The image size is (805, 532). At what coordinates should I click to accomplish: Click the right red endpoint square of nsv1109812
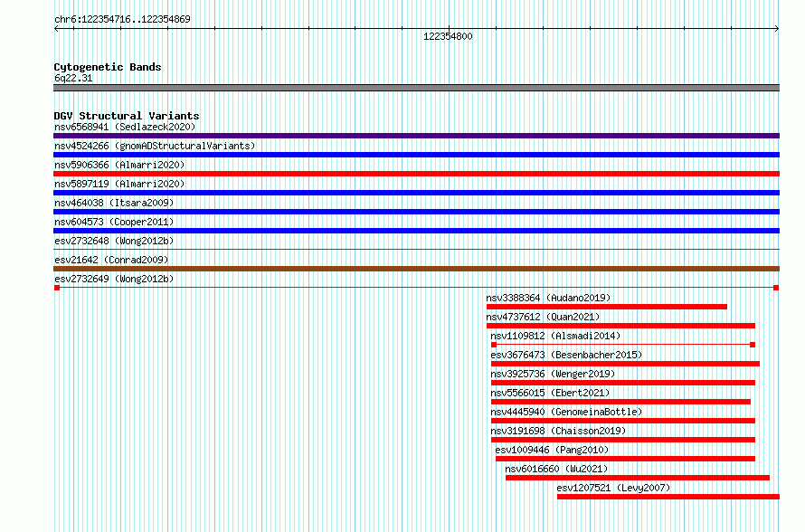tap(753, 345)
